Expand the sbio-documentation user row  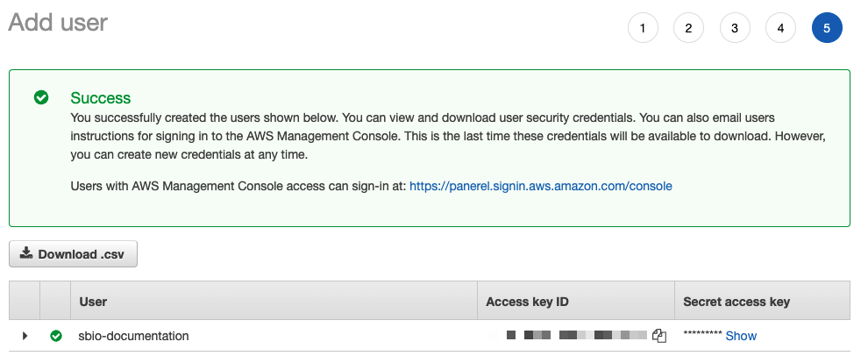(x=25, y=336)
